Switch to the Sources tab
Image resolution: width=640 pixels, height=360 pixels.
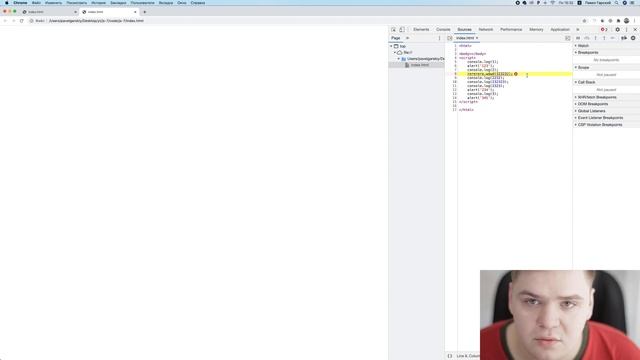464,29
